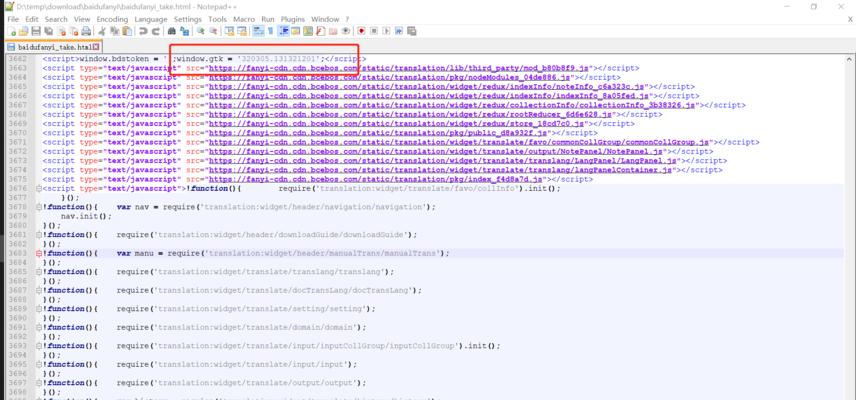Click line number 3683 in the margin
856x400 pixels.
click(18, 253)
